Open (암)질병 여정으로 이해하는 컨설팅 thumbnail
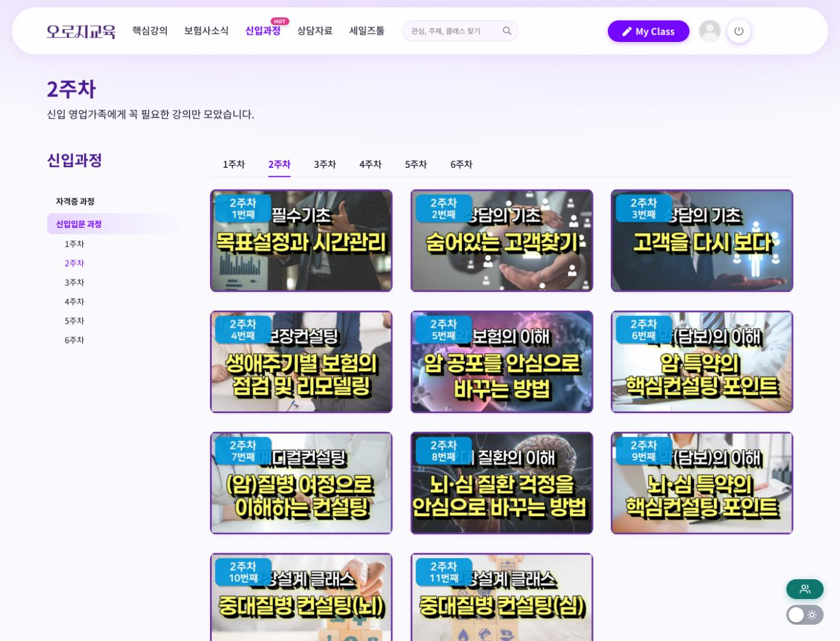The width and height of the screenshot is (840, 641). (301, 483)
